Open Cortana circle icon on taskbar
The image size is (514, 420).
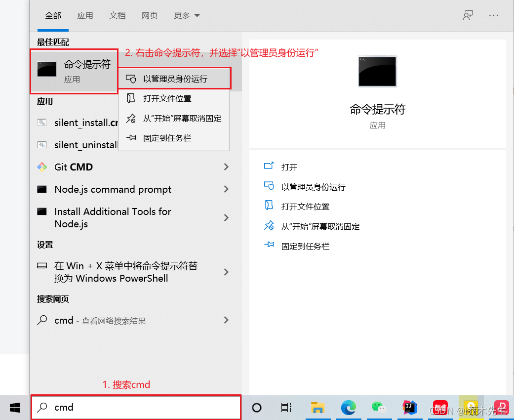(257, 408)
